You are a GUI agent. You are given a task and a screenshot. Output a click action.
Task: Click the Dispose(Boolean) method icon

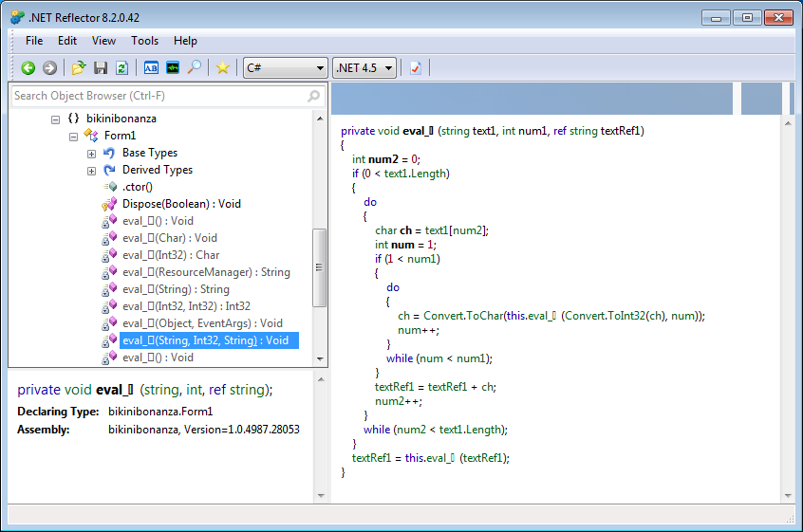[x=109, y=204]
